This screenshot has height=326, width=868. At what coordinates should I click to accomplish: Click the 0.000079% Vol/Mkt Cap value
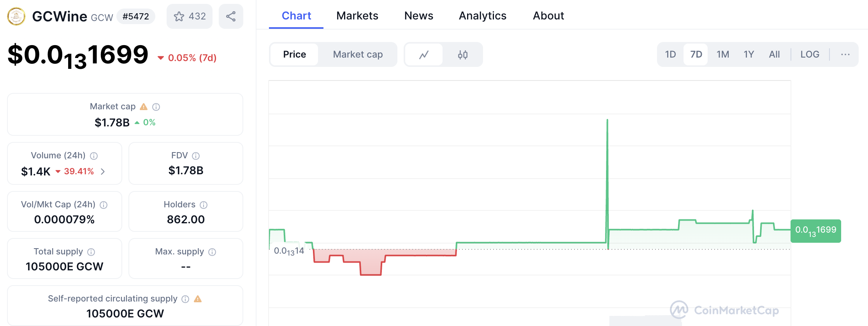pyautogui.click(x=65, y=219)
